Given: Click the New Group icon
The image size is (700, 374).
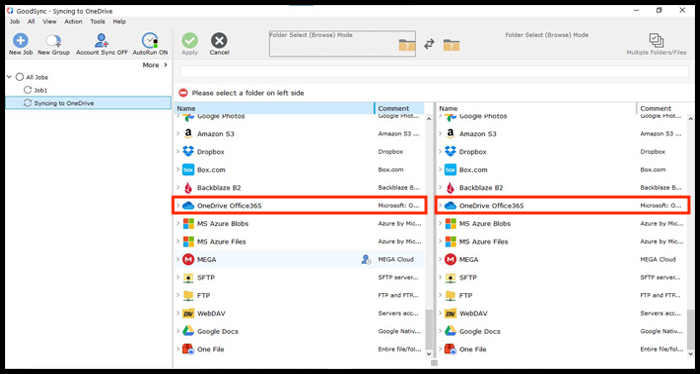Looking at the screenshot, I should coord(53,41).
